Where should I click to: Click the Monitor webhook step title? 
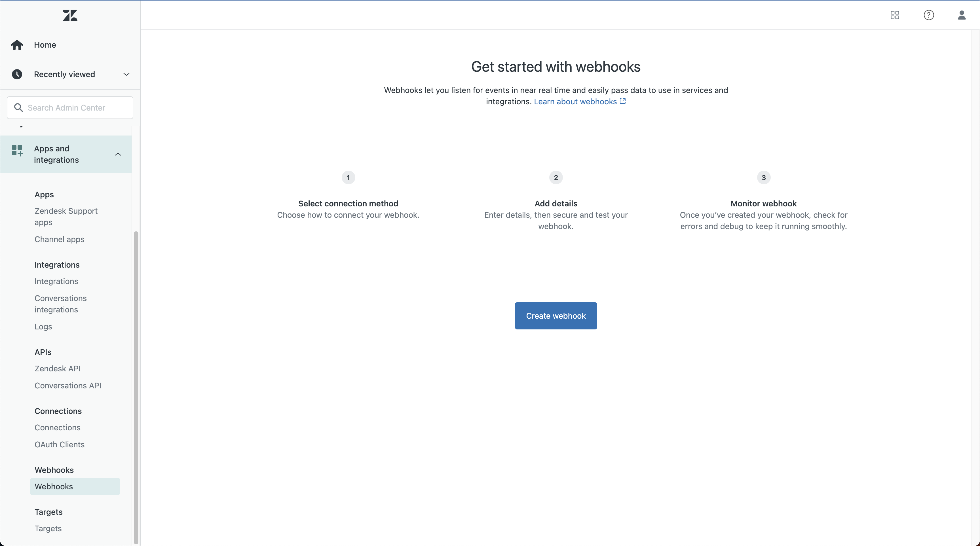coord(764,204)
